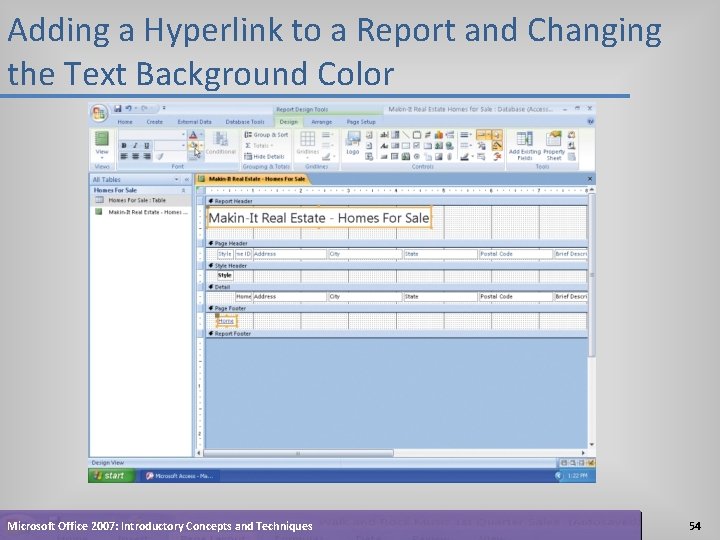The height and width of the screenshot is (540, 720).
Task: Click the Undo arrow in Quick Access
Action: (x=129, y=108)
